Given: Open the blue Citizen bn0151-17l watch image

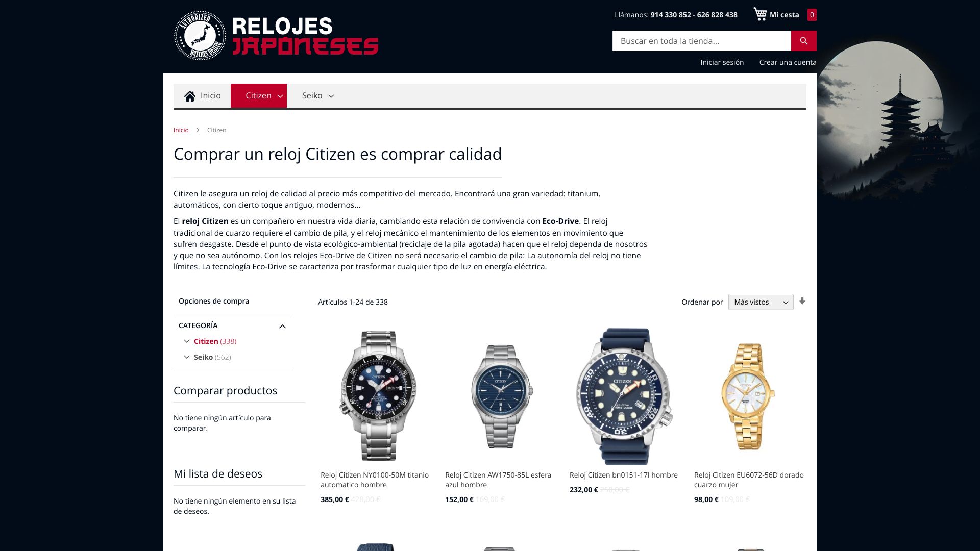Looking at the screenshot, I should [625, 396].
